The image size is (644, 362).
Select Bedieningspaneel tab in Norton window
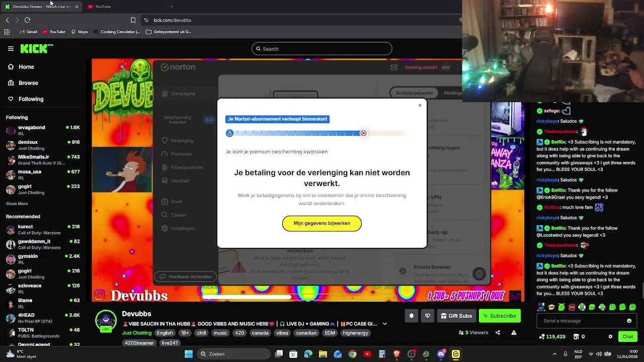click(x=414, y=93)
